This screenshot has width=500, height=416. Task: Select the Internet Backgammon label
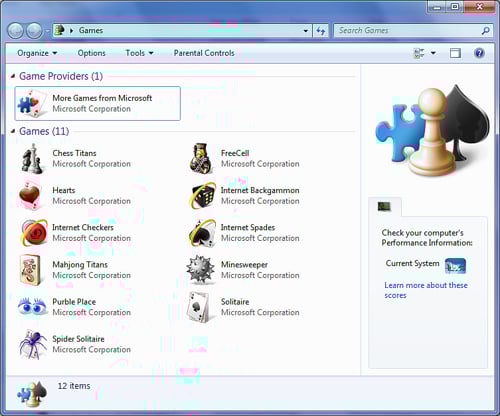(x=260, y=190)
